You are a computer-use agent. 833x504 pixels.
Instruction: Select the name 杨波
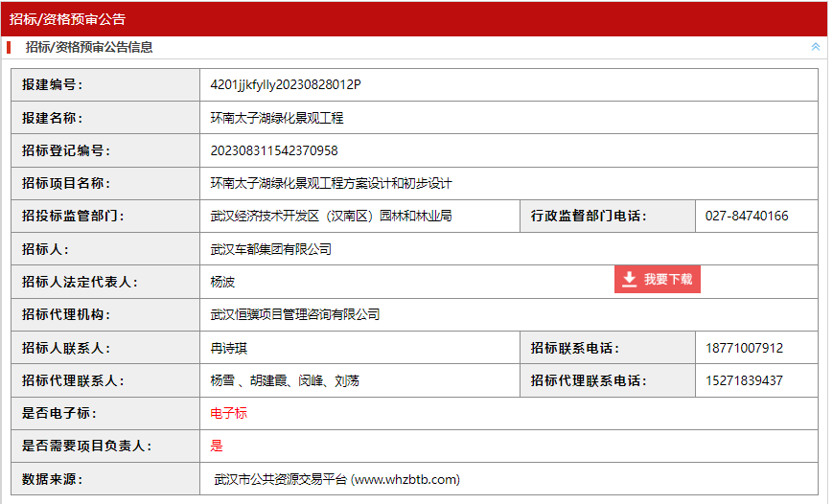222,282
